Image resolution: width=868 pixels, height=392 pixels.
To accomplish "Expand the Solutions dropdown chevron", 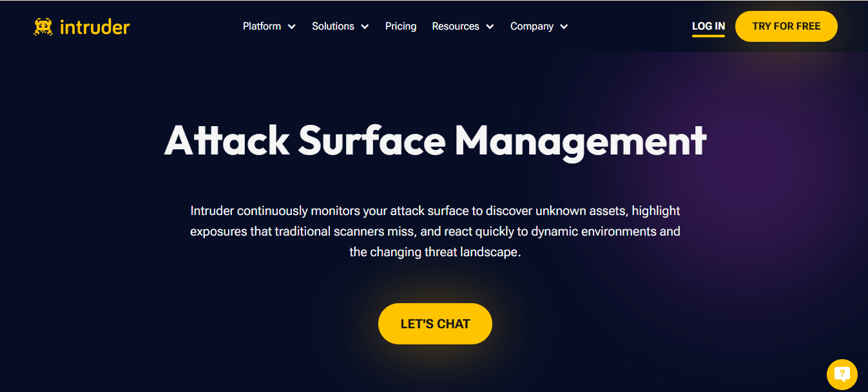I will tap(365, 27).
